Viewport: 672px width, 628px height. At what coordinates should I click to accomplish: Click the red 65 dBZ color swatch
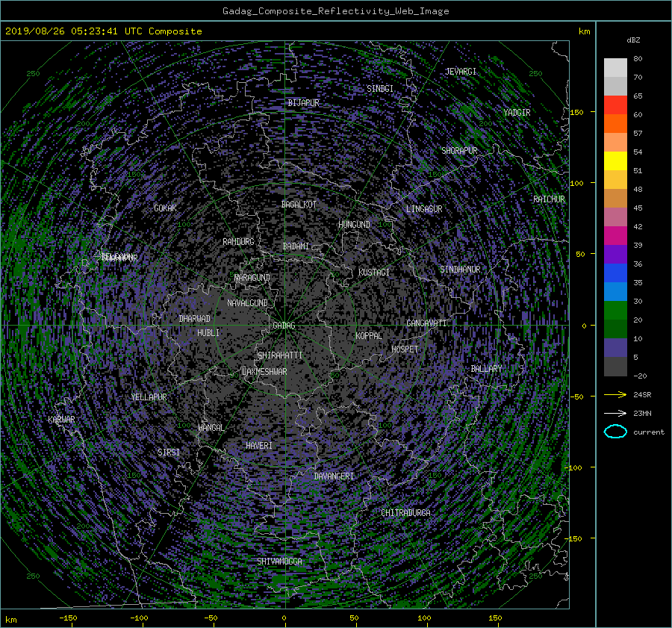coord(615,105)
